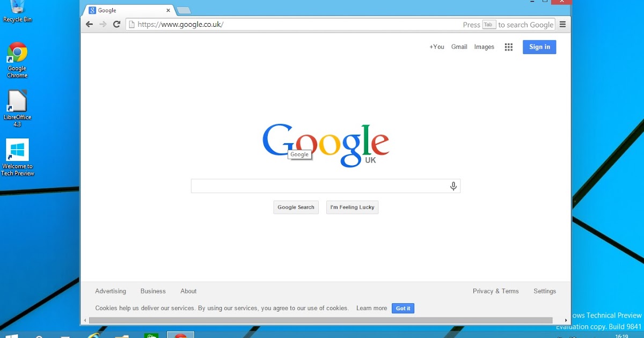Close the Google tab
Image resolution: width=644 pixels, height=338 pixels.
coord(169,10)
